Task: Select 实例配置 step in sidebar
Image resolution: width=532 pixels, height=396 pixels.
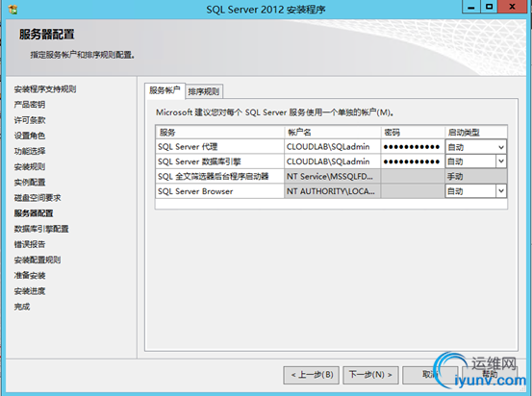Action: pos(30,183)
